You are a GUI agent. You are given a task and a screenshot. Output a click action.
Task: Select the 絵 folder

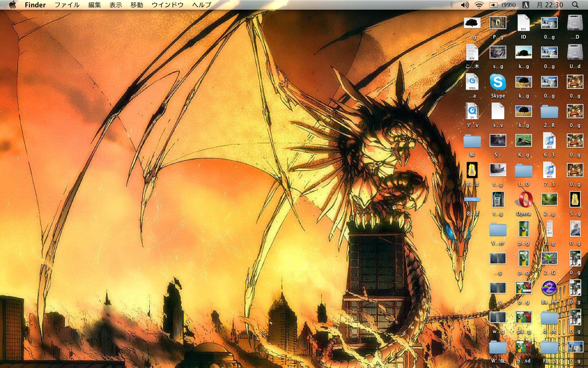[472, 141]
